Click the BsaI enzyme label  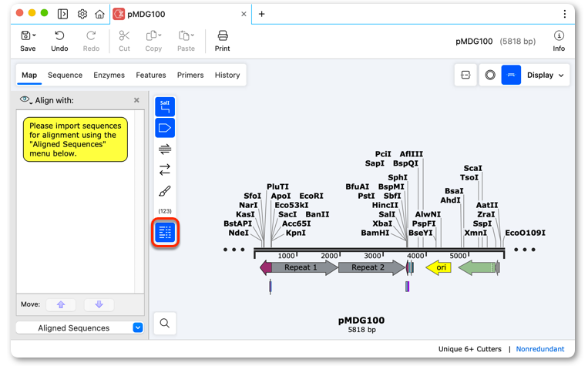pos(454,191)
